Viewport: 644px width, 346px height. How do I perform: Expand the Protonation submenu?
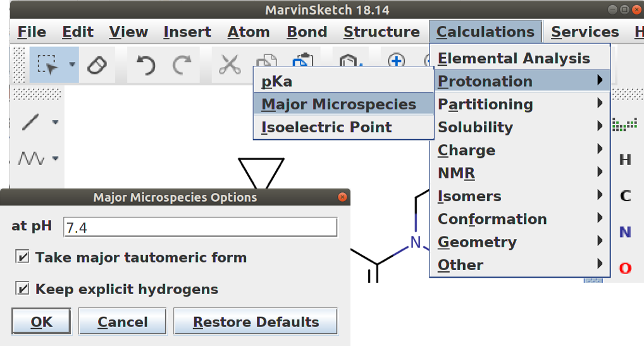coord(519,81)
